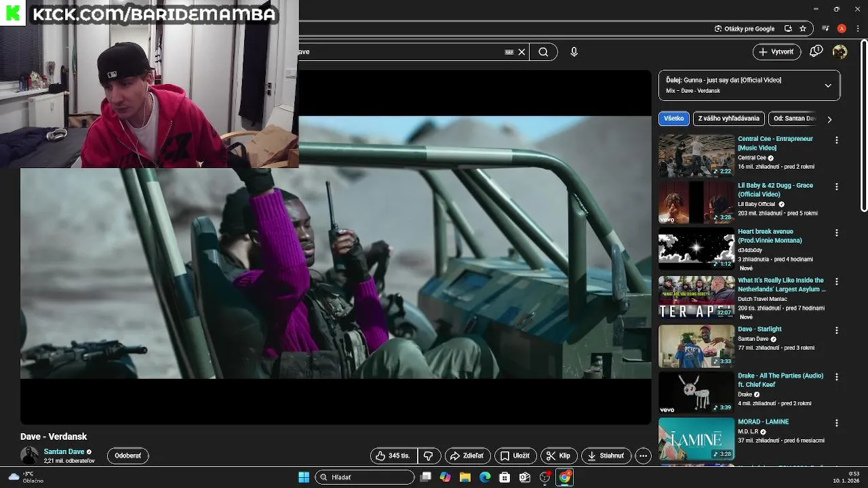Open Microsoft Edge from taskbar
Screen dimensions: 868x488
[x=485, y=477]
